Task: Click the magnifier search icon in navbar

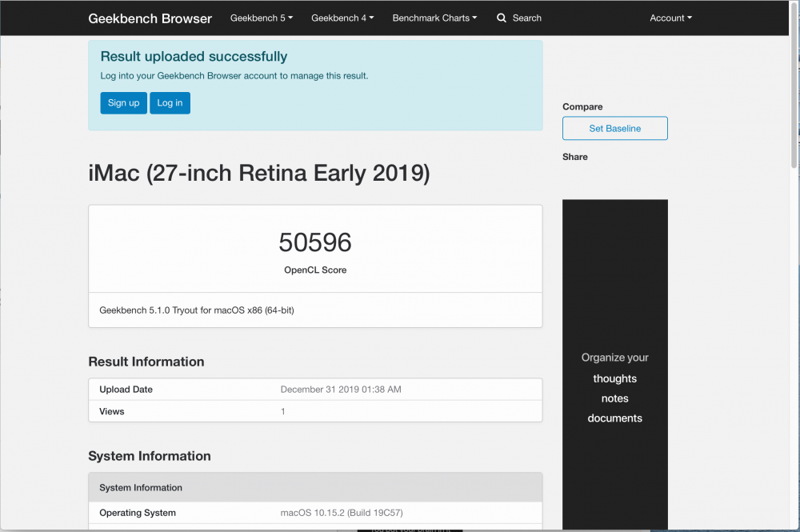Action: (x=502, y=18)
